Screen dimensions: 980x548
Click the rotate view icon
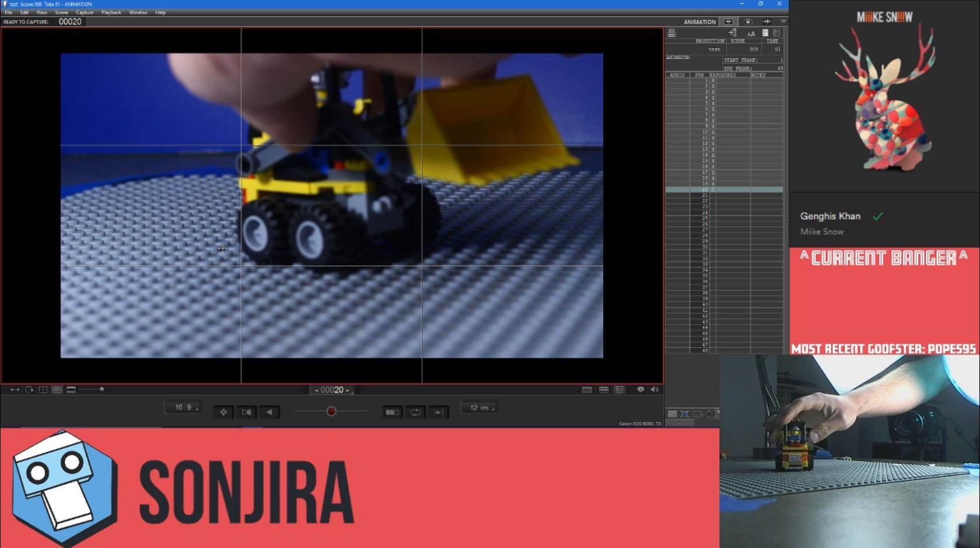tap(29, 389)
